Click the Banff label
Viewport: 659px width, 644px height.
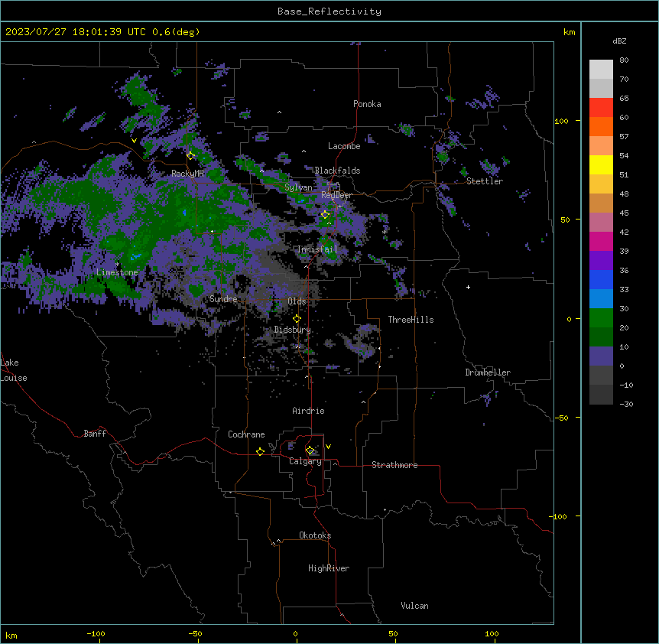coord(95,434)
